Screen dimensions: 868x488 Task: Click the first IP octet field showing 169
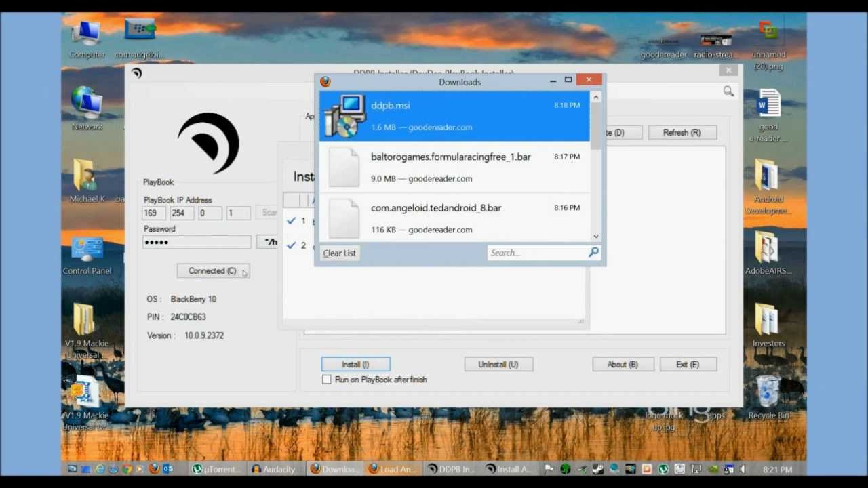[154, 213]
